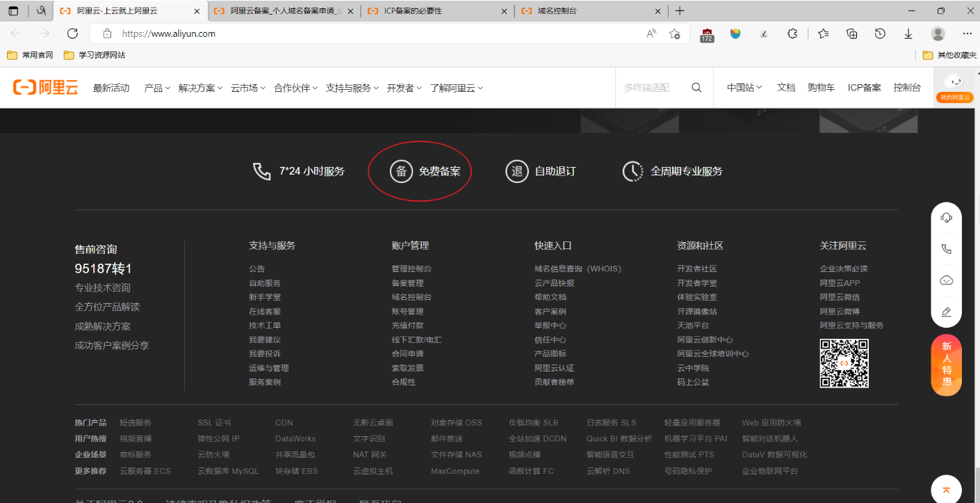Open ICP备案 in the header
The image size is (980, 503).
(865, 88)
